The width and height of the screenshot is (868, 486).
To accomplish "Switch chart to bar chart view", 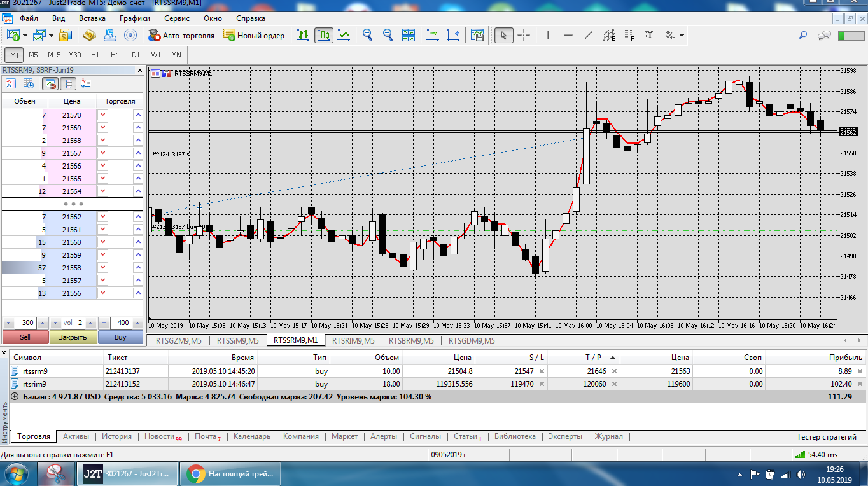I will point(304,35).
